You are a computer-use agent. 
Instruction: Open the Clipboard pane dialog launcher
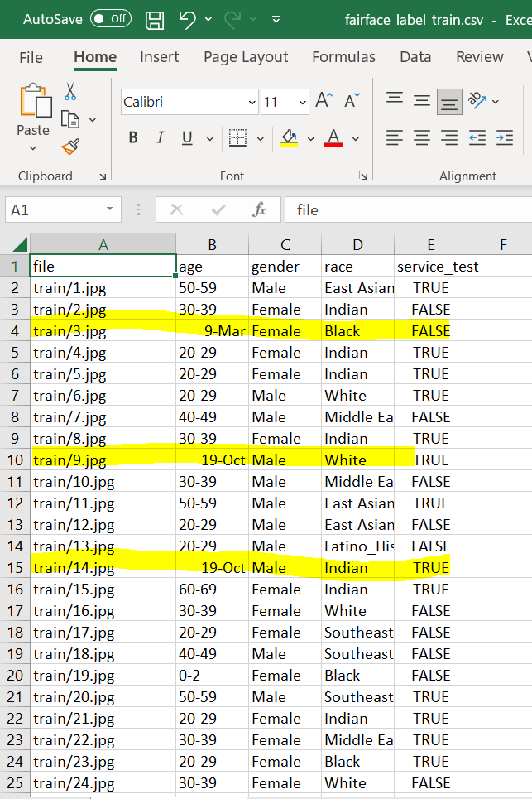coord(102,176)
